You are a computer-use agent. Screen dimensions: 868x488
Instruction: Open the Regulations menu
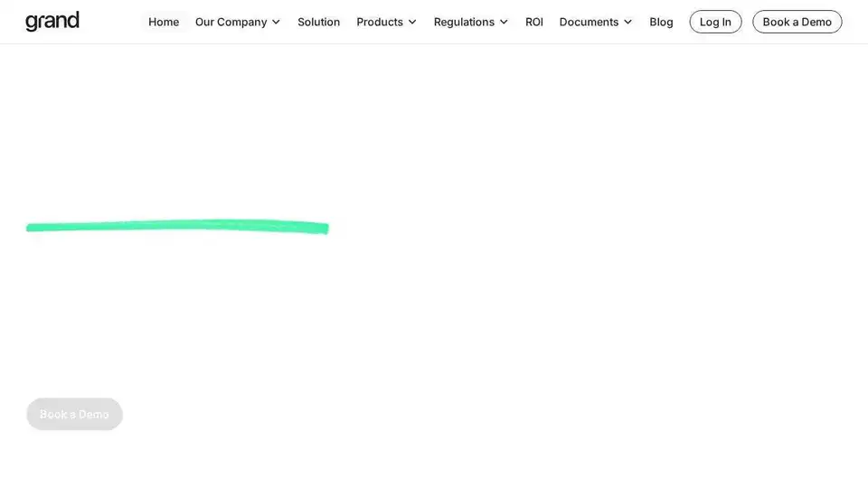pos(470,22)
